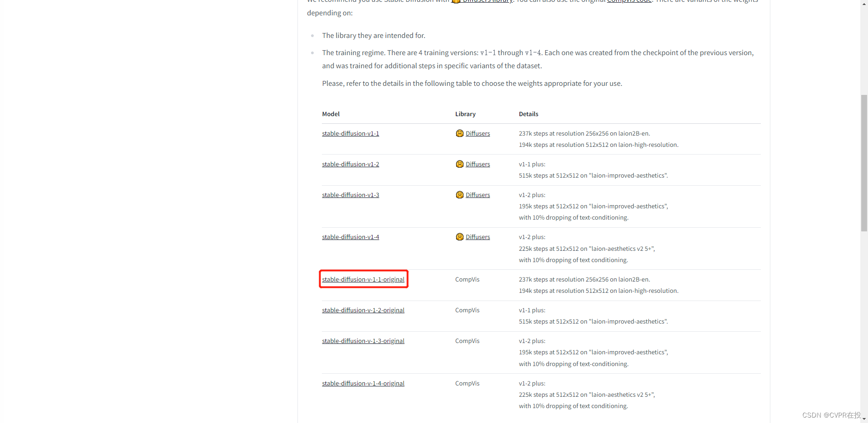This screenshot has width=868, height=423.
Task: Click the Diffusers link in the v1-2 row
Action: [x=478, y=164]
